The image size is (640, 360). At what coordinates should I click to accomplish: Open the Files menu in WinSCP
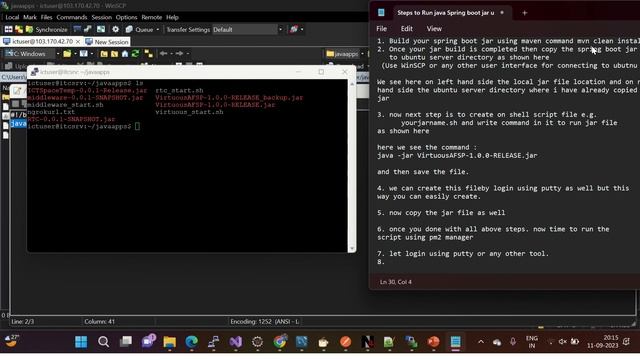(x=46, y=17)
